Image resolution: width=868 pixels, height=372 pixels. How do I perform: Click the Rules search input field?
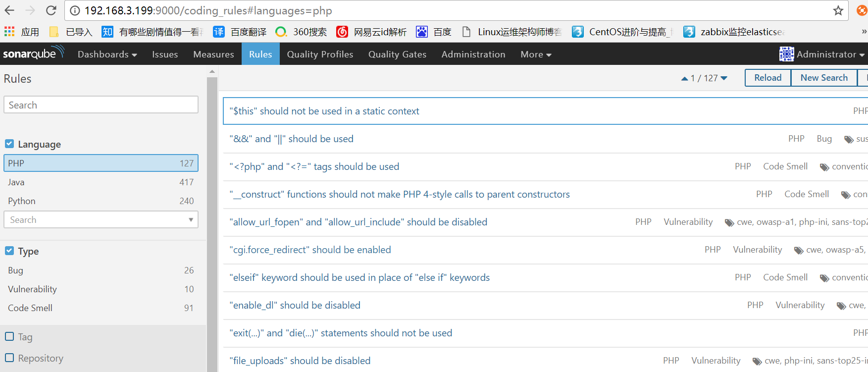[x=101, y=105]
